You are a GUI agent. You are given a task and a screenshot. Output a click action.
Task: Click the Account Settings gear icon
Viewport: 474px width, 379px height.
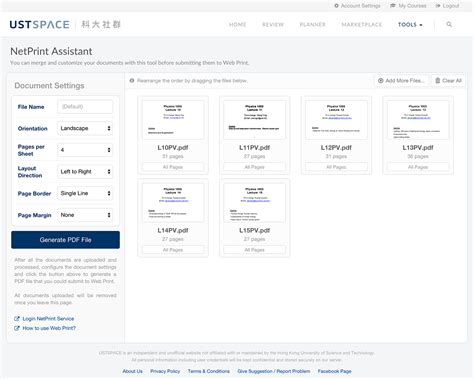click(336, 6)
